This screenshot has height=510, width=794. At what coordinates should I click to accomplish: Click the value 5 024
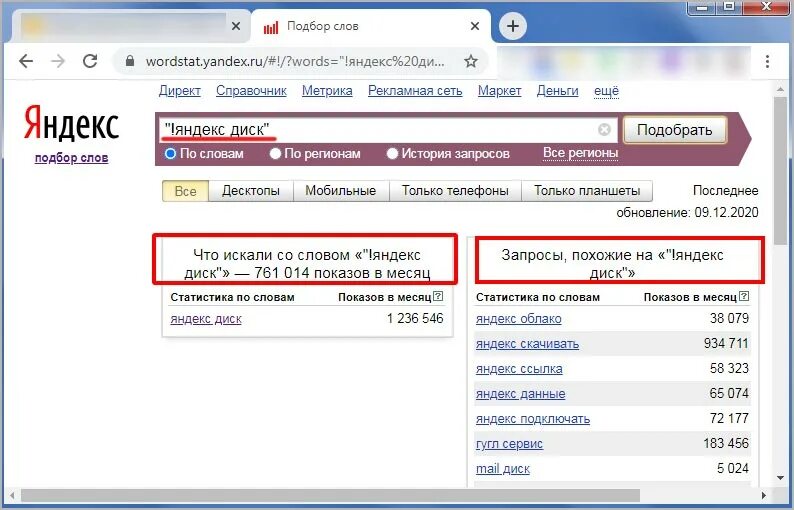pos(733,468)
